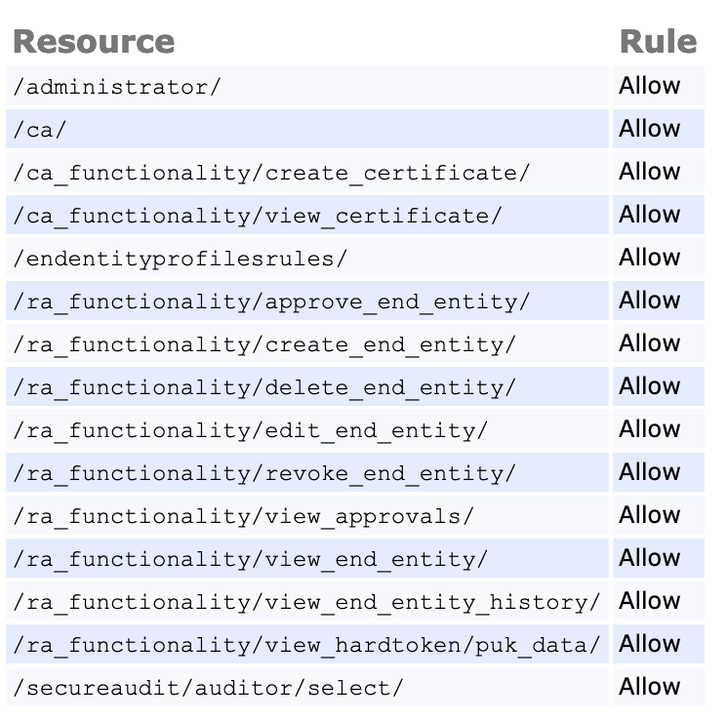Click the Rule column header
Image resolution: width=728 pixels, height=722 pixels.
pos(658,42)
